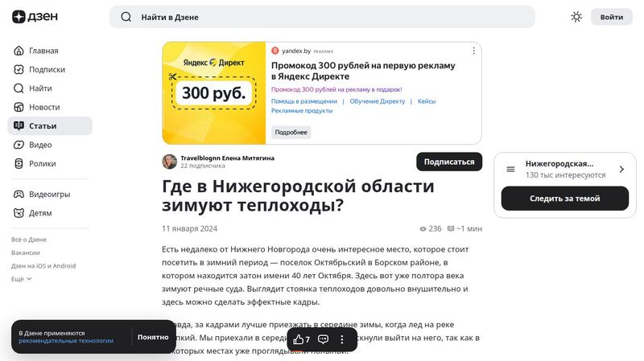Open comments via speech bubble icon
This screenshot has width=644, height=361.
pyautogui.click(x=323, y=339)
